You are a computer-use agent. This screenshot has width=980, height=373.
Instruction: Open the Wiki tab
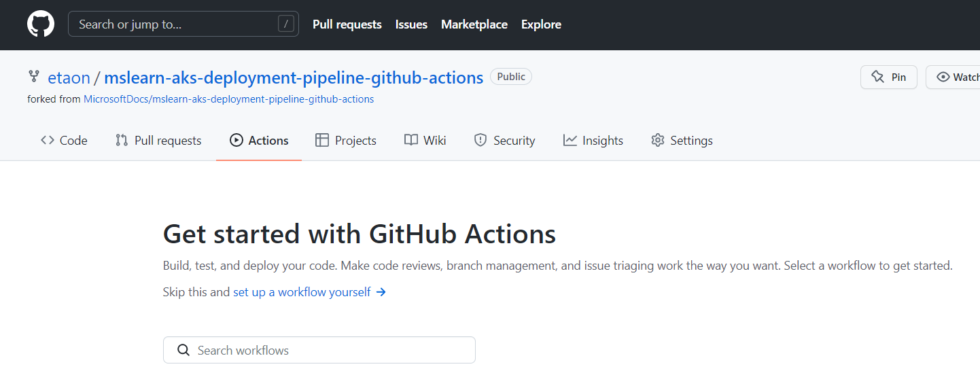(425, 141)
